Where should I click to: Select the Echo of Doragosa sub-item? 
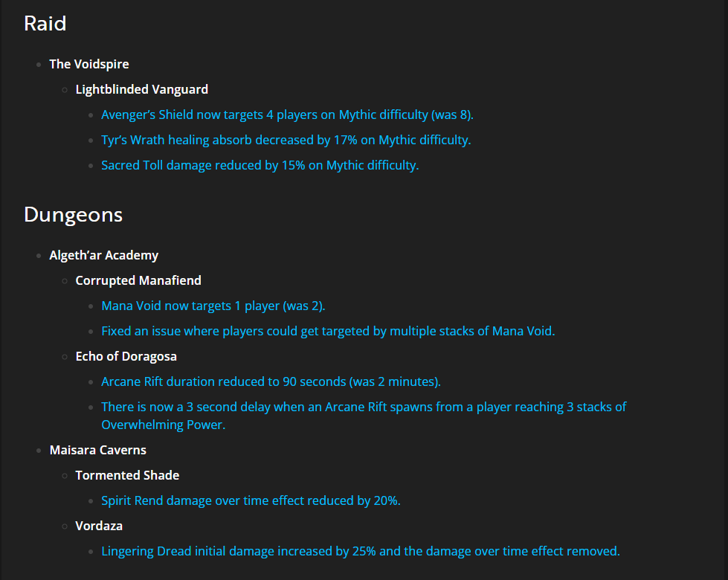pyautogui.click(x=126, y=356)
